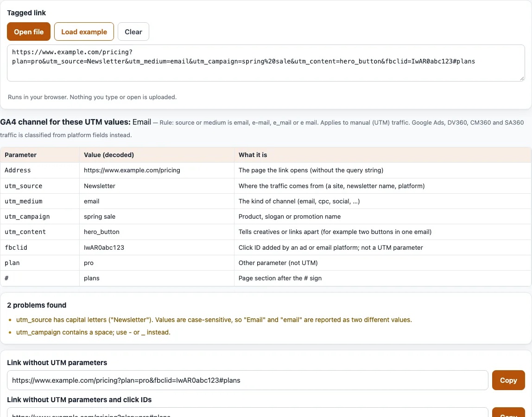This screenshot has width=532, height=417.
Task: Click the utm_campaign contains a space warning
Action: 93,332
